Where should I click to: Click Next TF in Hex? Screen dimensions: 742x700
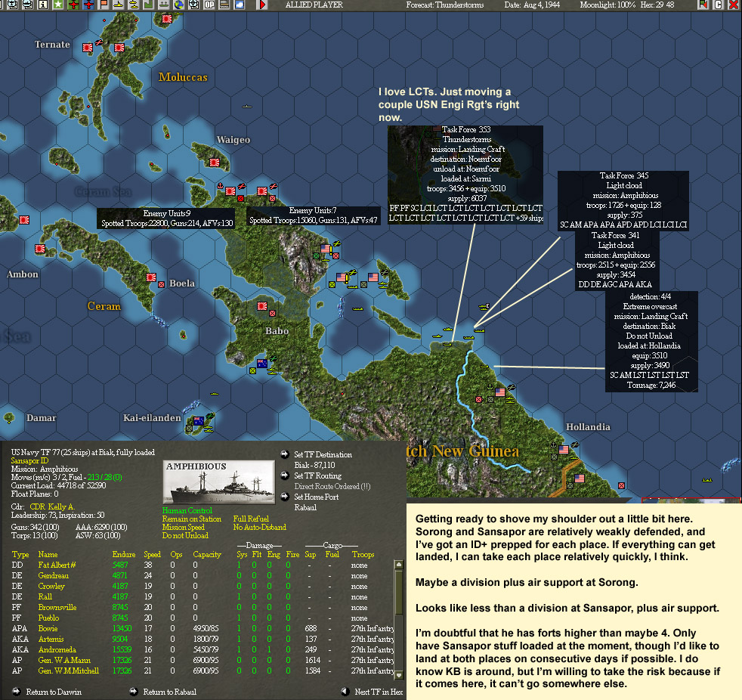(379, 692)
